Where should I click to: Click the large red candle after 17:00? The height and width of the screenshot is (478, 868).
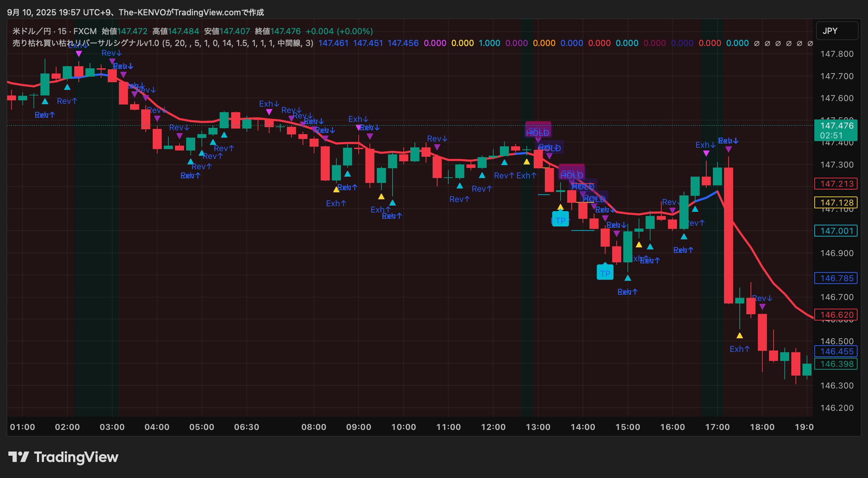tap(728, 235)
